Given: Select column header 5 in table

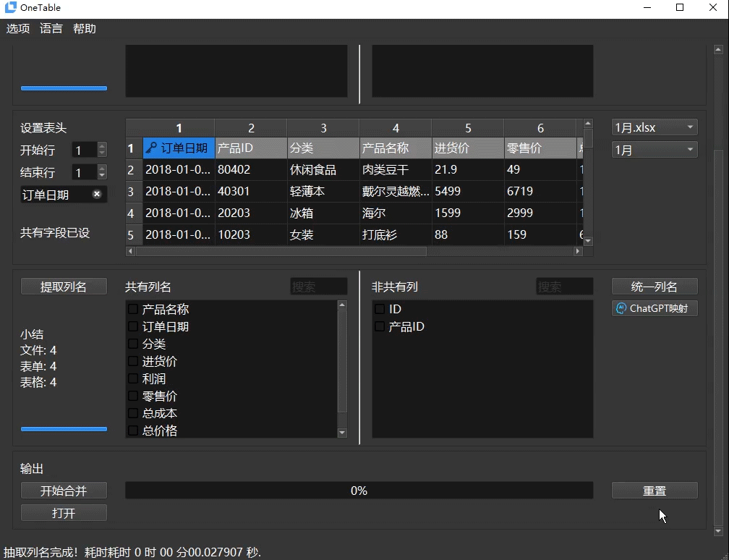Looking at the screenshot, I should (468, 128).
